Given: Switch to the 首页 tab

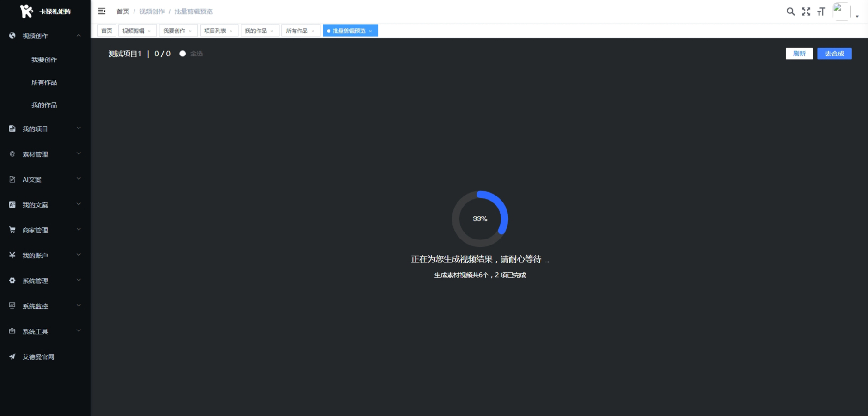Looking at the screenshot, I should coord(107,31).
